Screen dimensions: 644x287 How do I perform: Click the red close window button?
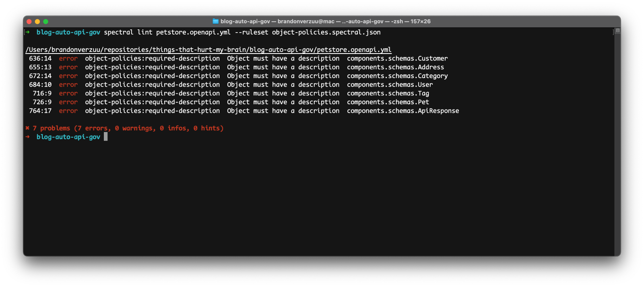click(29, 21)
